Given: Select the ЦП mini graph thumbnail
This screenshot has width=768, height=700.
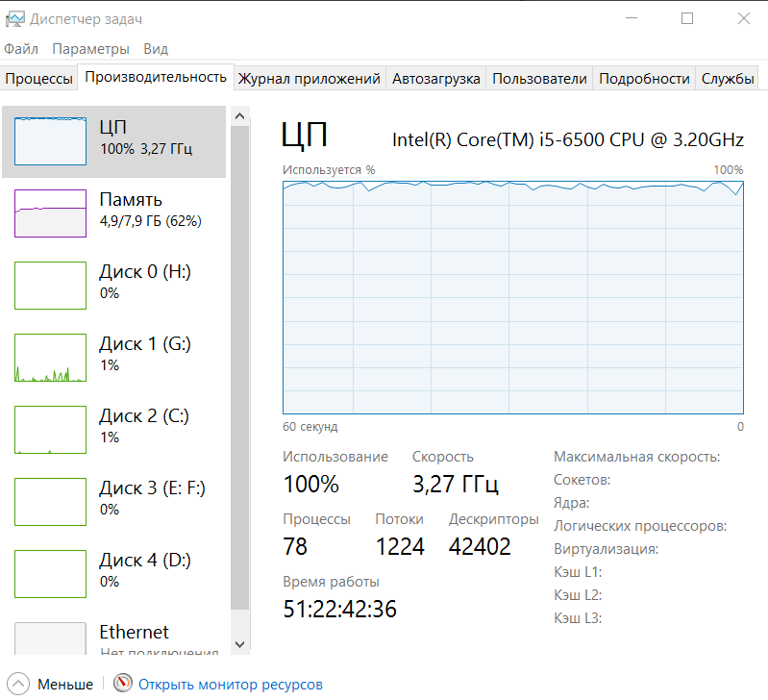Looking at the screenshot, I should click(50, 141).
